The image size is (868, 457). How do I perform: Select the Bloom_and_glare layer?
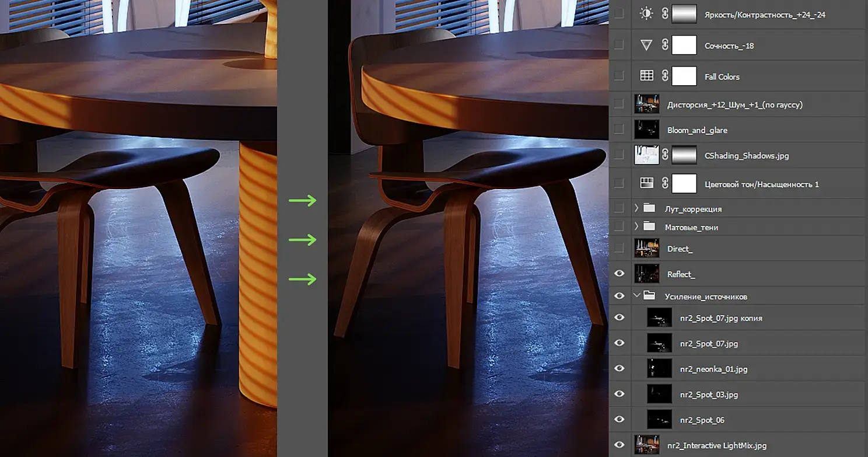pos(738,130)
